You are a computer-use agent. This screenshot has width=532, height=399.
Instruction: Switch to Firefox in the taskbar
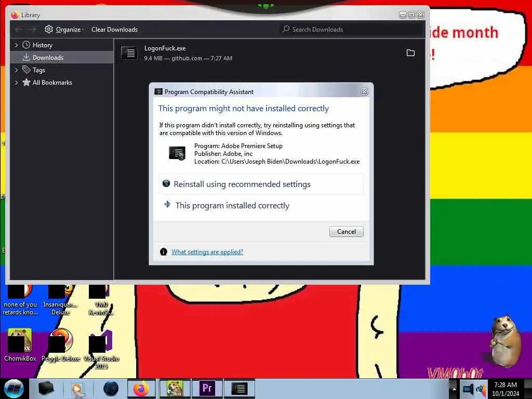coord(142,389)
